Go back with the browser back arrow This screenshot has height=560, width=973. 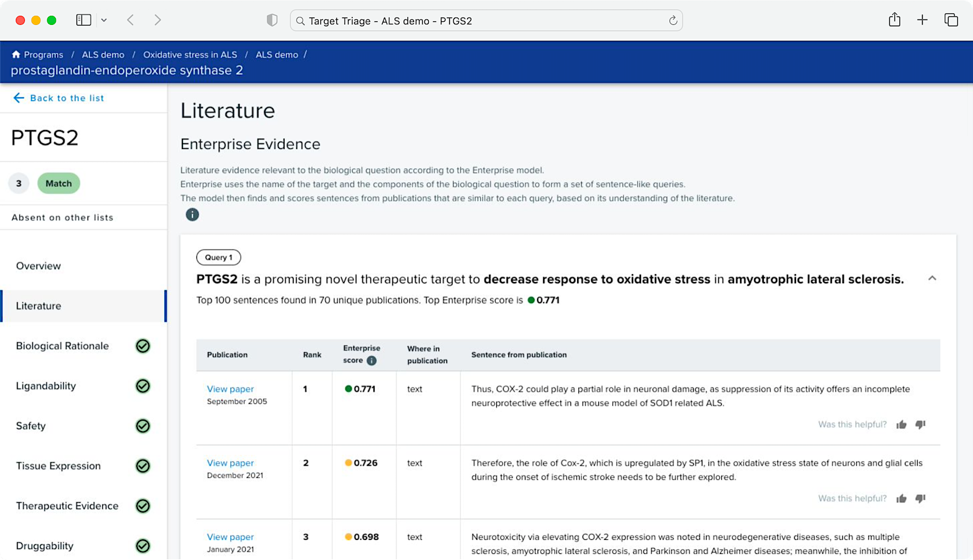[130, 20]
